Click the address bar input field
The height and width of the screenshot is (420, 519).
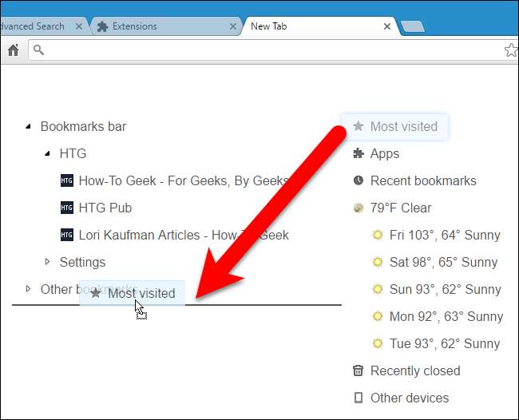(263, 50)
